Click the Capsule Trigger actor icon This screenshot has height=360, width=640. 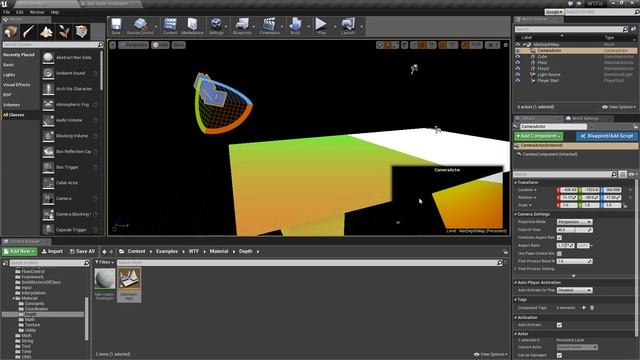click(x=48, y=230)
